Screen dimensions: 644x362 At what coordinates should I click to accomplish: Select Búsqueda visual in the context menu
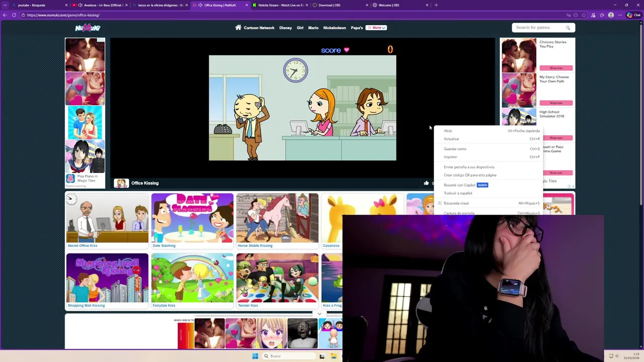point(489,203)
